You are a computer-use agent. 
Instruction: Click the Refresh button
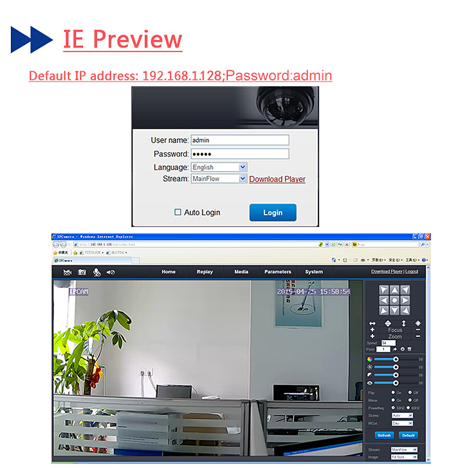tap(384, 436)
